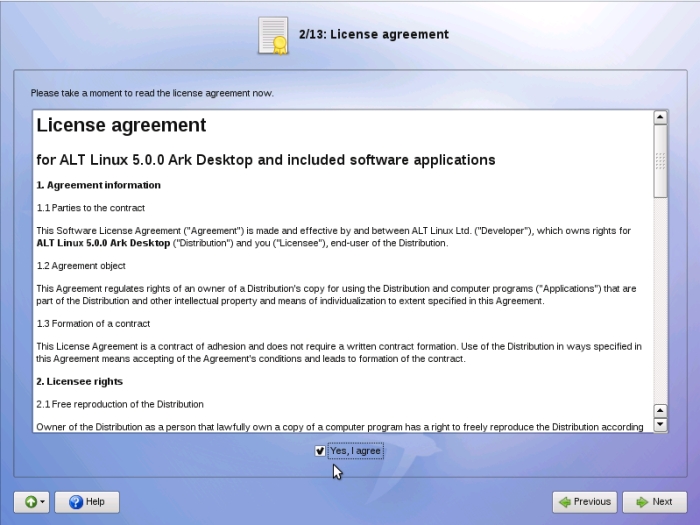
Task: Toggle the "Yes, I agree" checkbox
Action: [x=320, y=451]
